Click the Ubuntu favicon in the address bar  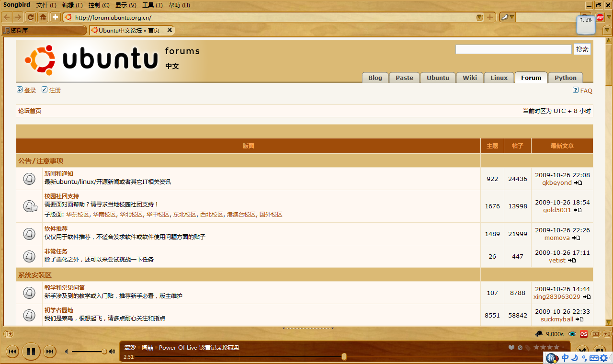(68, 17)
